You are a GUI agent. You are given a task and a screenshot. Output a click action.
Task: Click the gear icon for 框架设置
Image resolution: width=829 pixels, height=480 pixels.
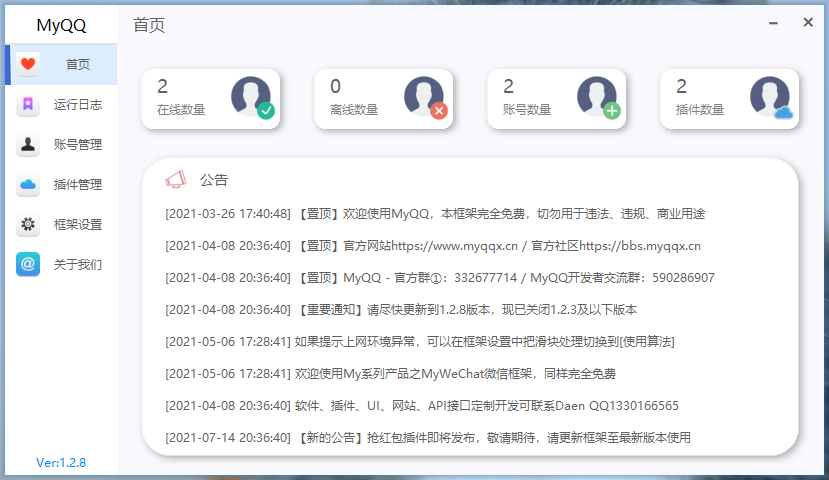coord(28,224)
